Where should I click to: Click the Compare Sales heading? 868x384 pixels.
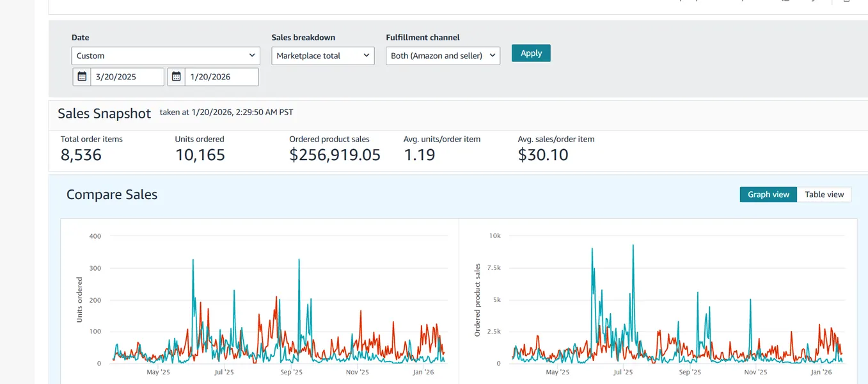(112, 195)
